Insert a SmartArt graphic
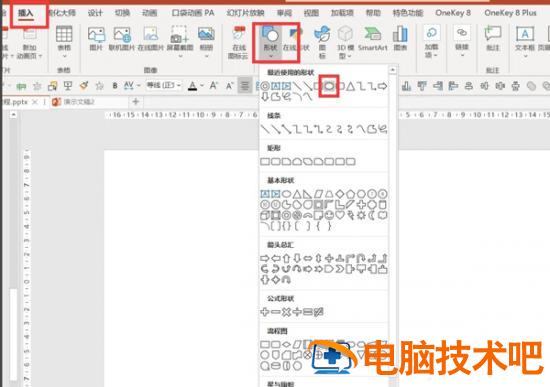Image resolution: width=550 pixels, height=387 pixels. [x=373, y=39]
